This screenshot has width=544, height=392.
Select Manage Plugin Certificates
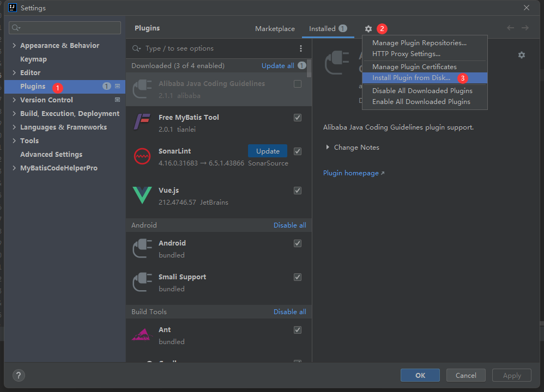tap(425, 66)
